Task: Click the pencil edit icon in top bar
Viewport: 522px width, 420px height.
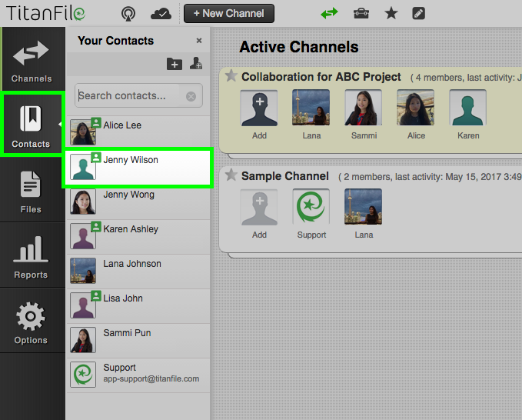Action: click(x=418, y=14)
